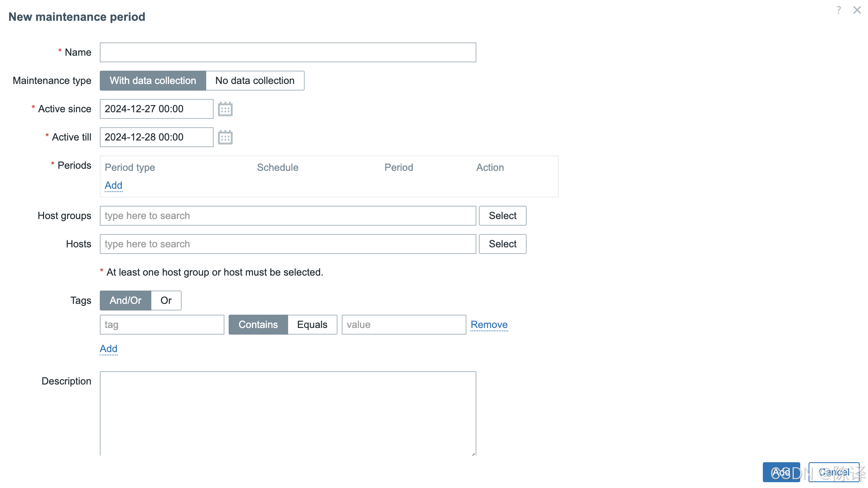Set tag operator to Contains
Viewport: 868px width, 488px height.
coord(258,325)
